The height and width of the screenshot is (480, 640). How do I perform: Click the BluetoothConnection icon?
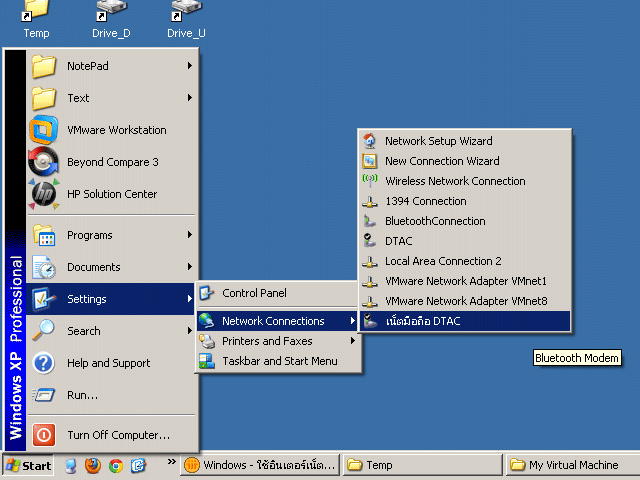[370, 221]
